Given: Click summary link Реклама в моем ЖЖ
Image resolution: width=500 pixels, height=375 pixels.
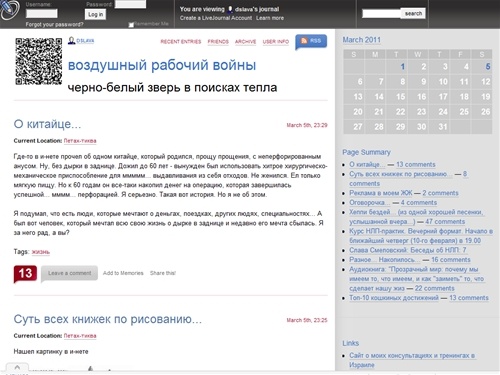Looking at the screenshot, I should tap(381, 193).
